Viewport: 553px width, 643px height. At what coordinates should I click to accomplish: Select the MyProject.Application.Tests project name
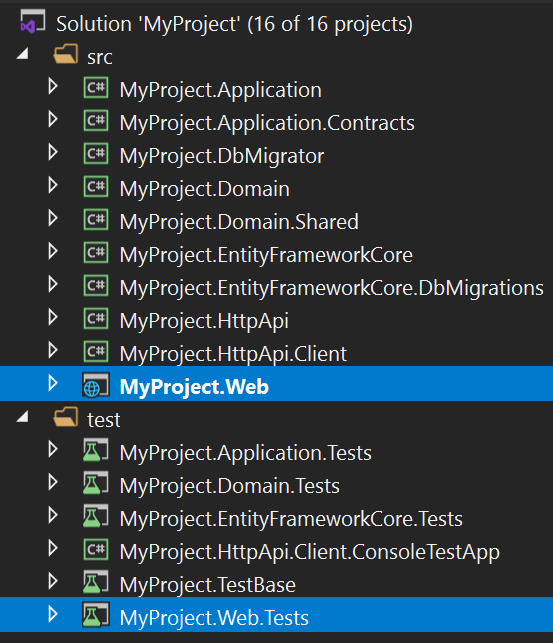tap(246, 453)
